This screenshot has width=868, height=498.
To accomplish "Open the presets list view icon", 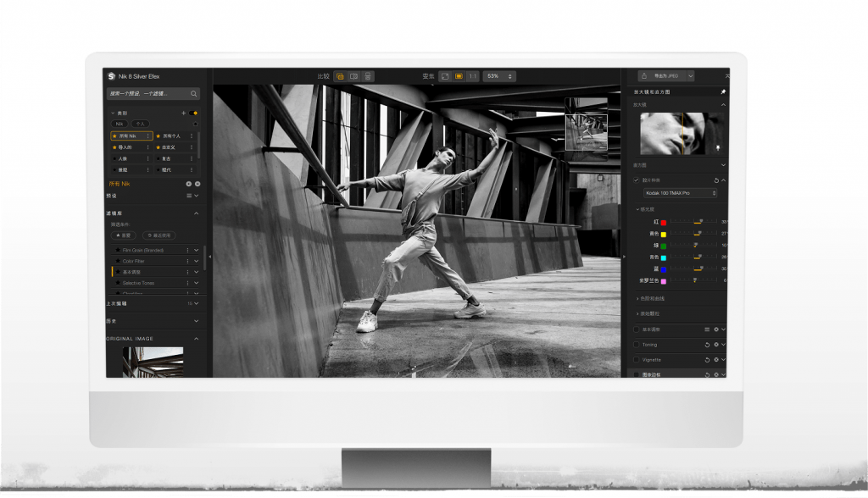I will point(189,196).
